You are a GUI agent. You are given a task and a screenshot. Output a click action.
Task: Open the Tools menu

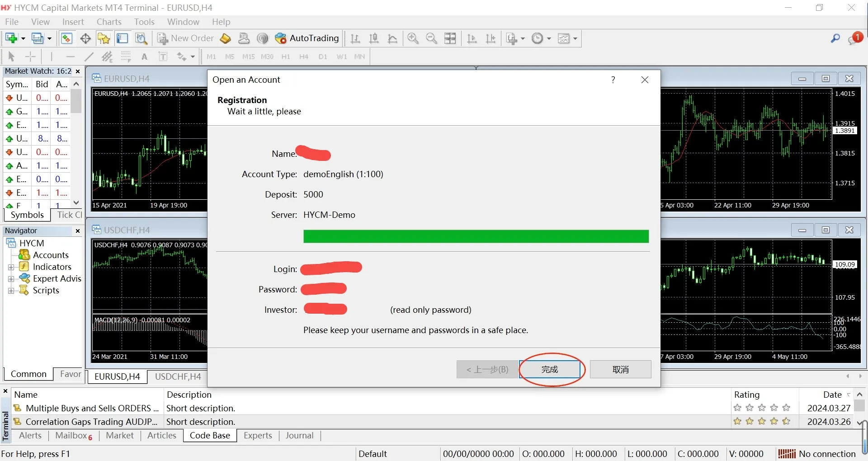tap(144, 22)
